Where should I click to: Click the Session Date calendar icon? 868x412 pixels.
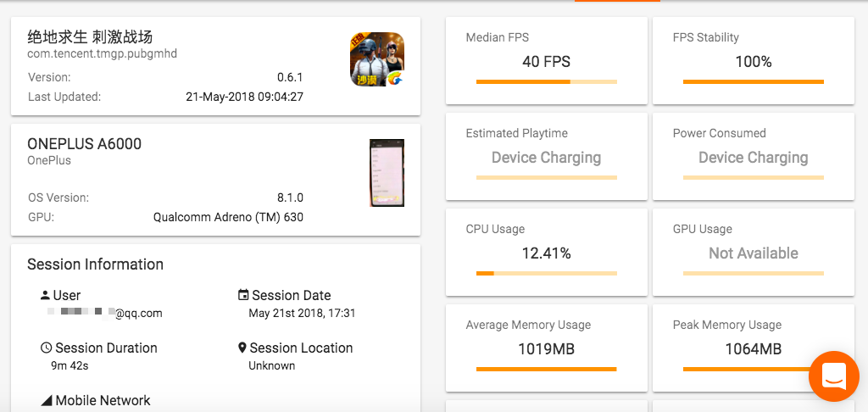243,295
